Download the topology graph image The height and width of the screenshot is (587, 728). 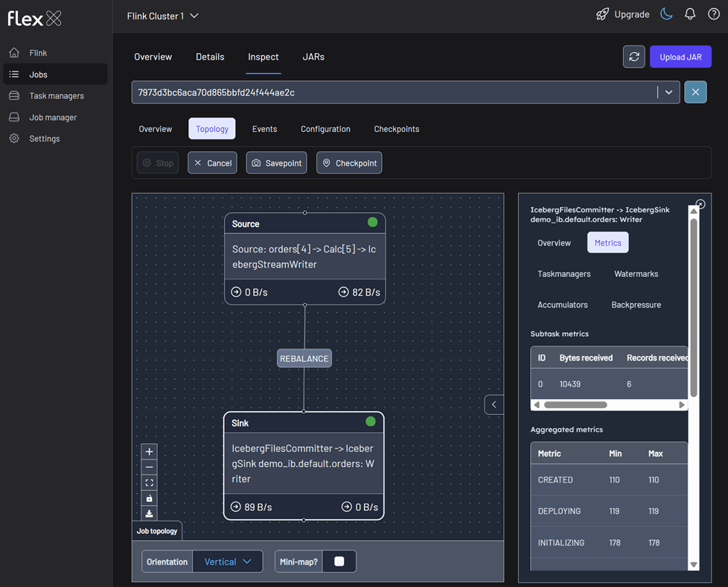(x=149, y=513)
